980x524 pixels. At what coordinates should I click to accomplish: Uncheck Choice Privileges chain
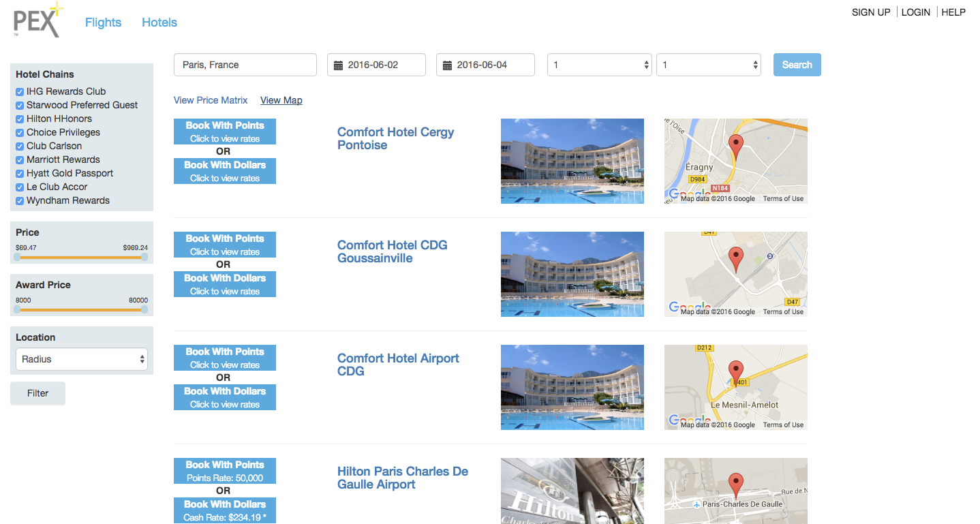tap(20, 132)
